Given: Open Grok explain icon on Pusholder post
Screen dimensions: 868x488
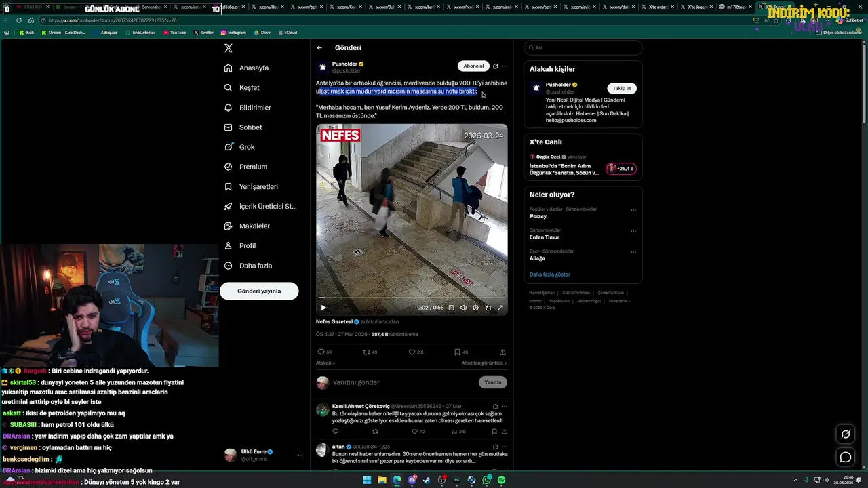Looking at the screenshot, I should [x=496, y=66].
